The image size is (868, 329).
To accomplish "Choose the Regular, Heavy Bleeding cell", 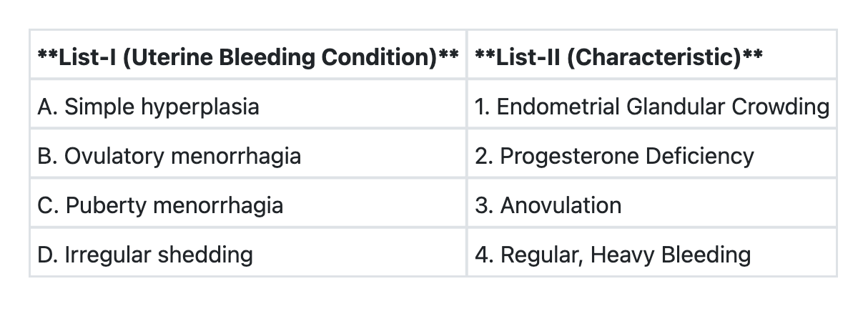I will click(x=612, y=255).
